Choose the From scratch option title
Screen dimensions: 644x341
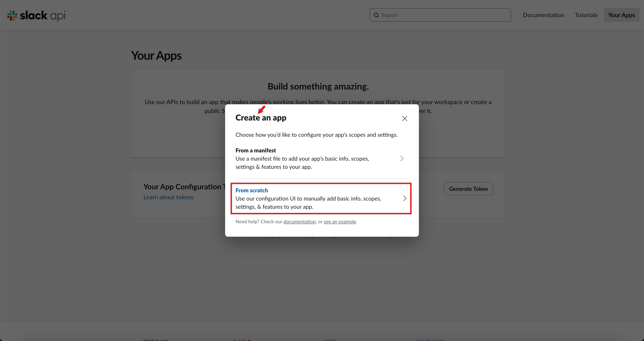point(252,190)
